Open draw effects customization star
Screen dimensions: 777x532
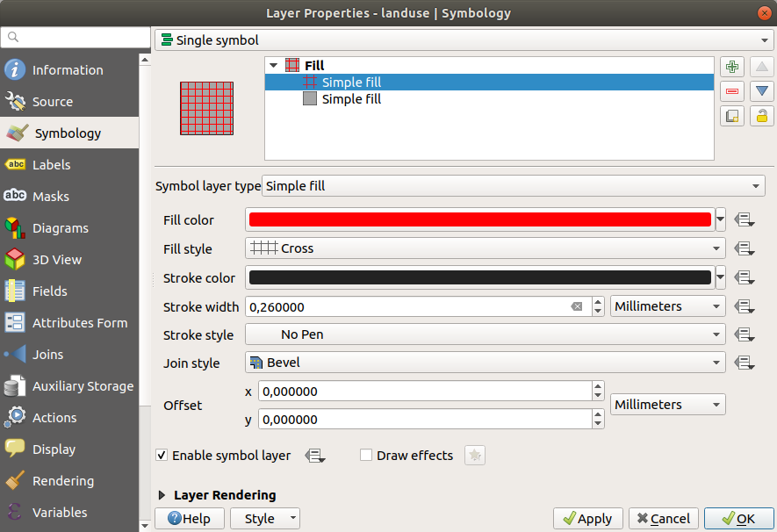(x=474, y=455)
